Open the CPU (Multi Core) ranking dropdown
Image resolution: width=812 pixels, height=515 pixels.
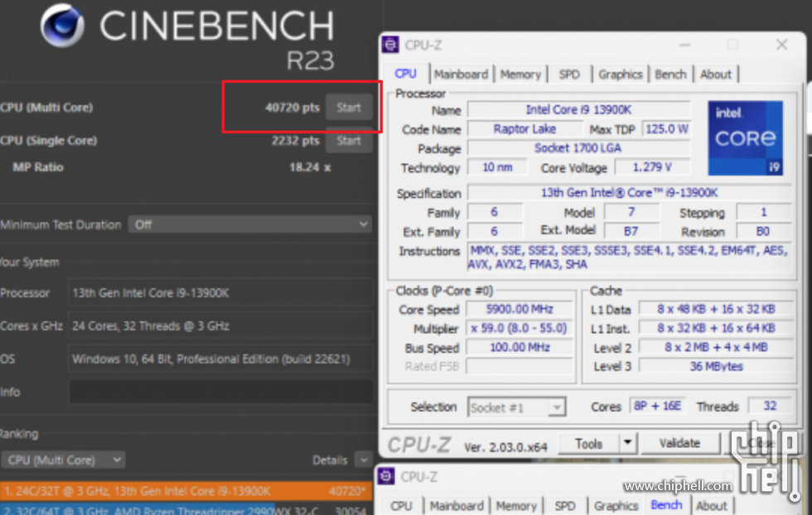click(x=63, y=460)
